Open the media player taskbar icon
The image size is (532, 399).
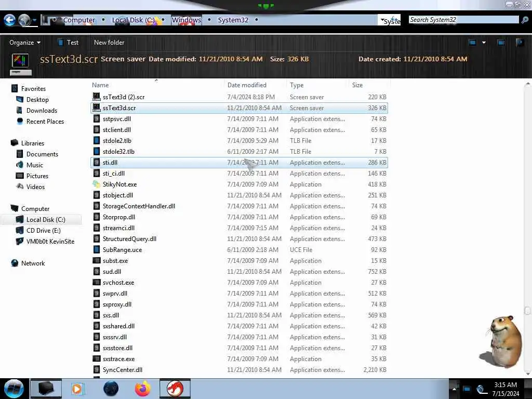[77, 389]
